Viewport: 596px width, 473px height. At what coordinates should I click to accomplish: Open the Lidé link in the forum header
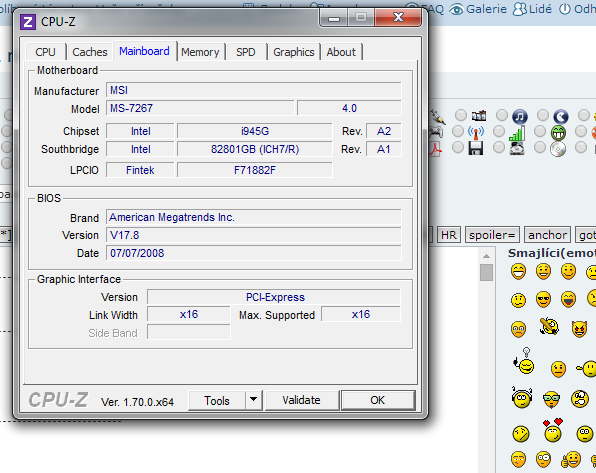[x=532, y=9]
